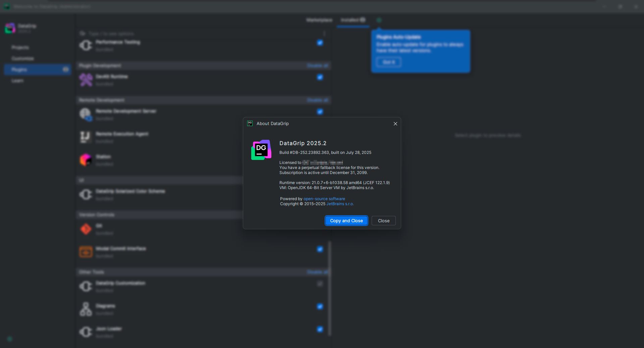644x348 pixels.
Task: Click Disable all for Remote Development
Action: (317, 100)
